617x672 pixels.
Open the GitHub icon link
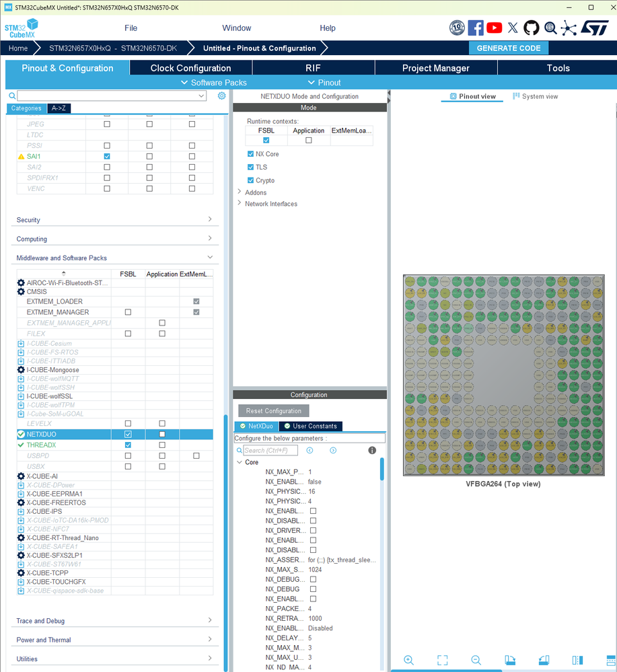(532, 28)
